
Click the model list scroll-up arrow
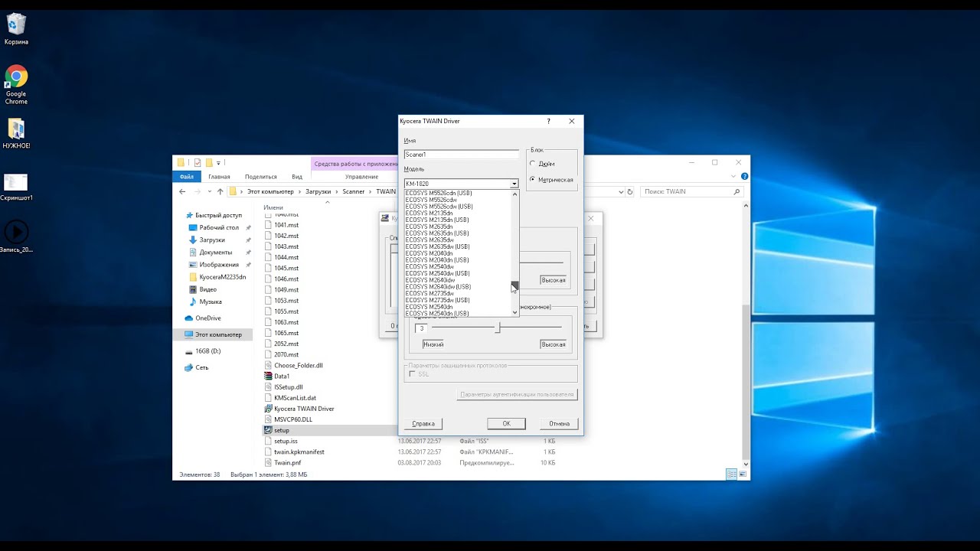pyautogui.click(x=514, y=194)
